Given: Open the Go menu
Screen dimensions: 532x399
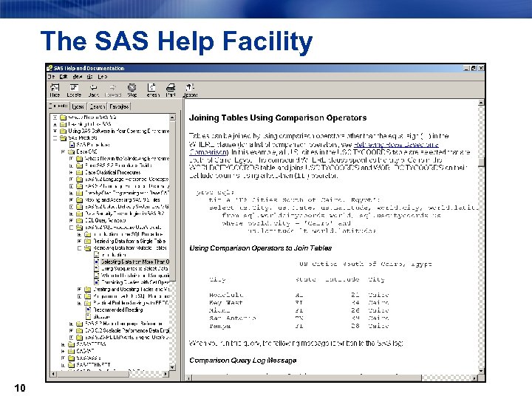Looking at the screenshot, I should point(89,77).
